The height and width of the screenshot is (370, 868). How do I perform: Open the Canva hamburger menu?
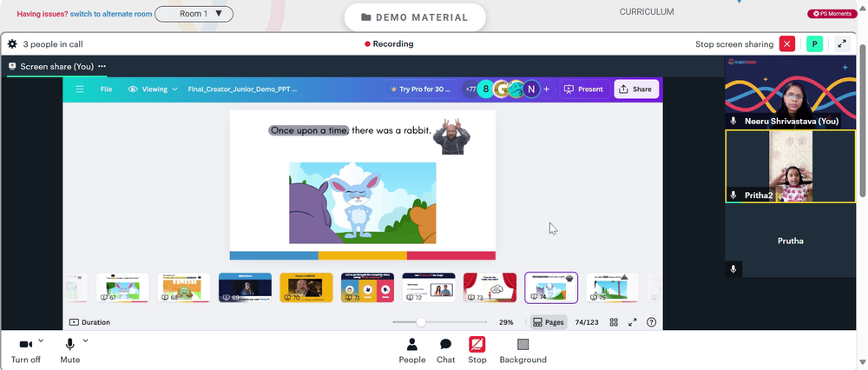point(80,89)
